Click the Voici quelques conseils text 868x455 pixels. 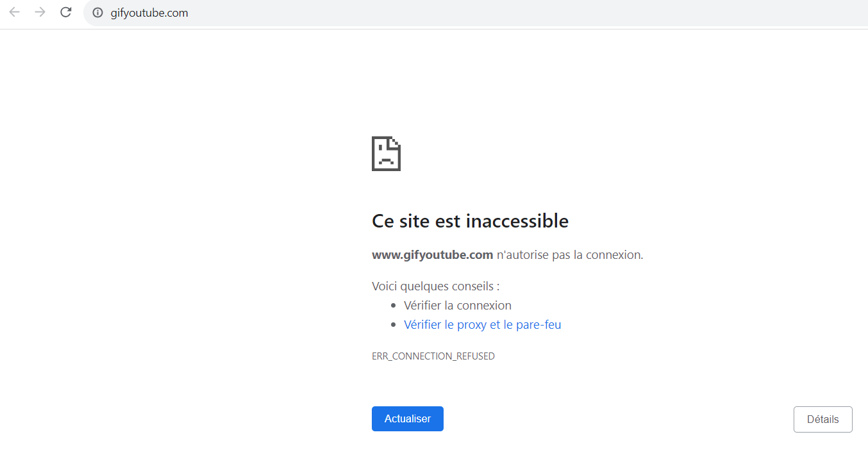point(435,286)
